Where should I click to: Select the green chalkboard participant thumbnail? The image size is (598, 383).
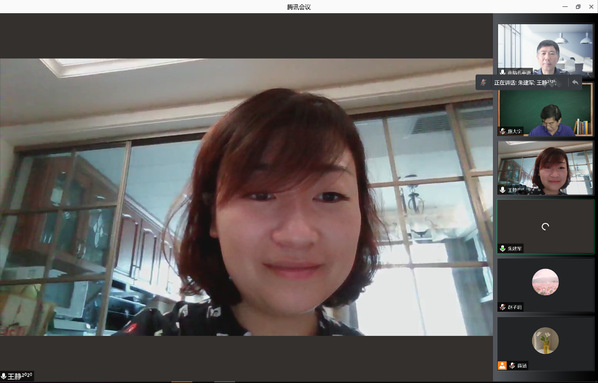click(545, 110)
